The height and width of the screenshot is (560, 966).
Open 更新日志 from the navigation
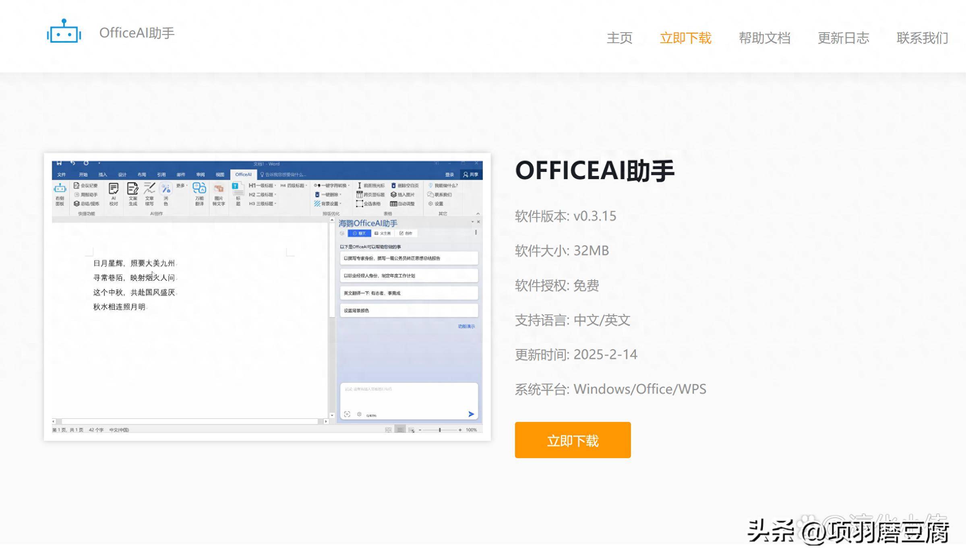(843, 38)
